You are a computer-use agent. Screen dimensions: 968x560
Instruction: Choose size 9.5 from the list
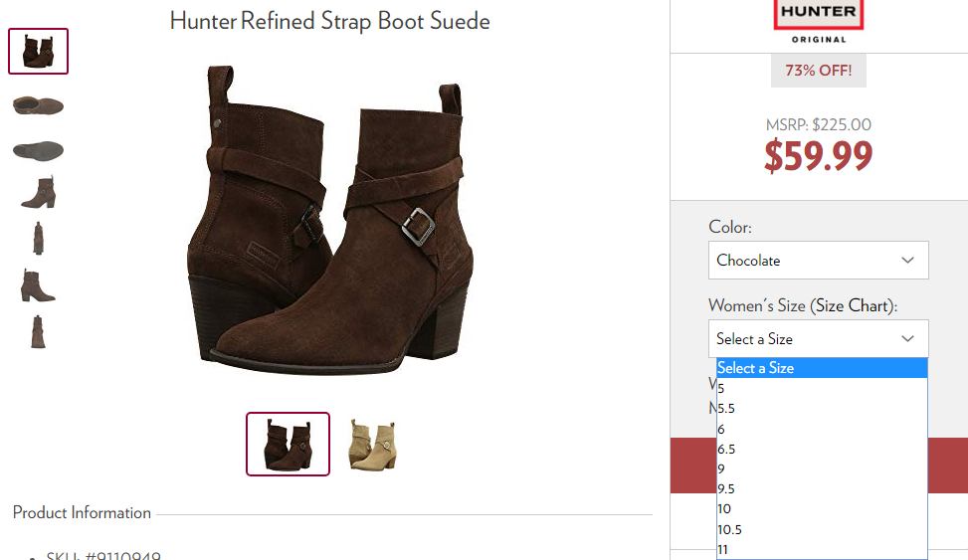pyautogui.click(x=822, y=489)
